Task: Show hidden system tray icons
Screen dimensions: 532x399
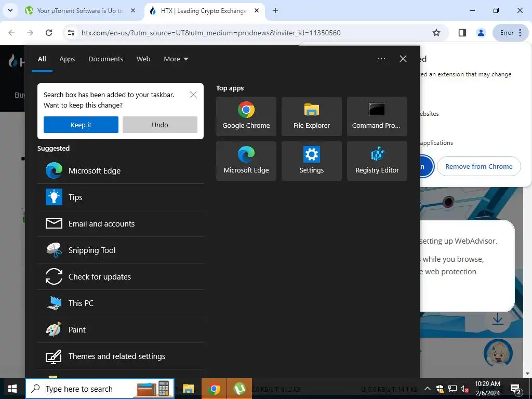Action: click(428, 389)
